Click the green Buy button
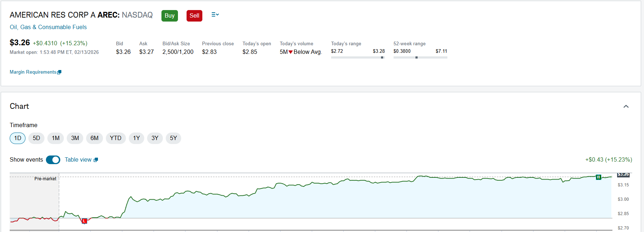Viewport: 644px width, 232px height. pyautogui.click(x=169, y=15)
